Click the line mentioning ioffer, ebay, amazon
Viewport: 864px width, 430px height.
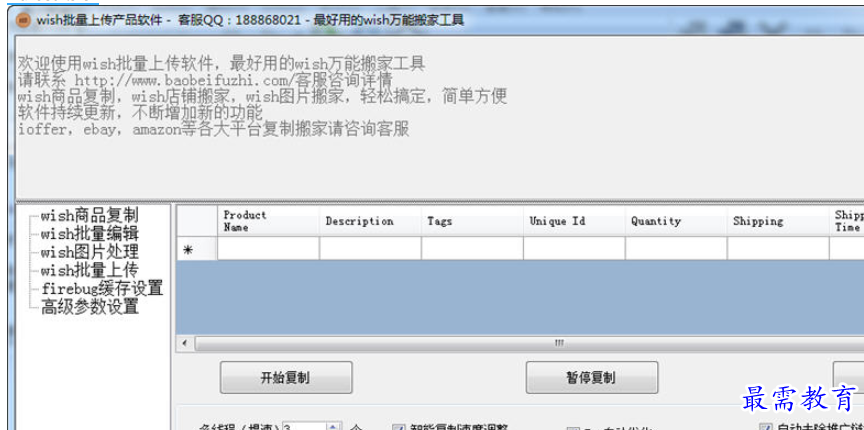(x=214, y=130)
